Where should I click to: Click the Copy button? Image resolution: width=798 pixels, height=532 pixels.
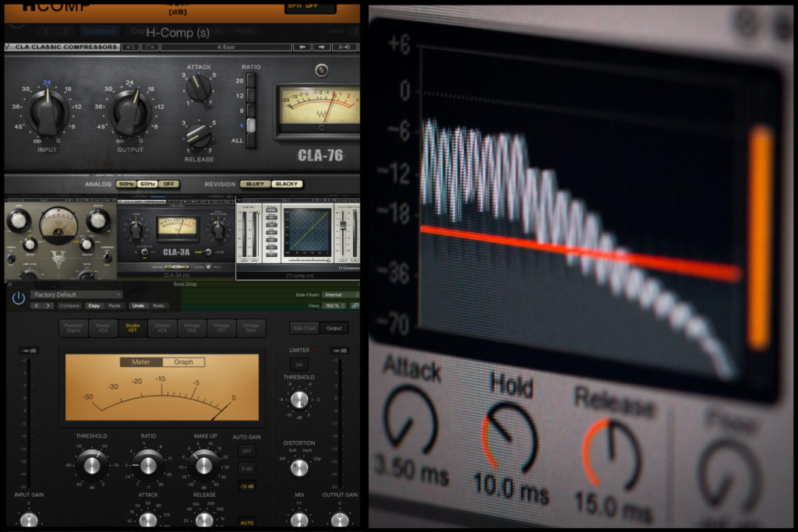coord(94,305)
